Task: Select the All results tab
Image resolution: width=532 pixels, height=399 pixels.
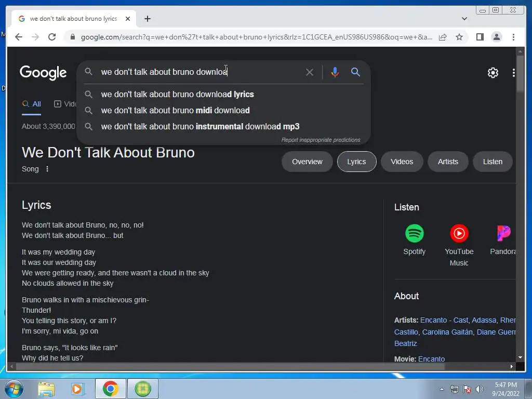Action: click(x=32, y=104)
